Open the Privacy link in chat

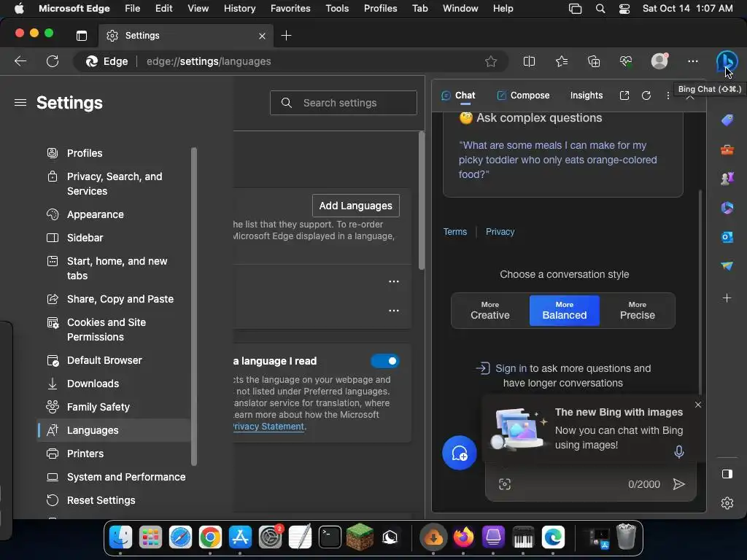coord(500,232)
